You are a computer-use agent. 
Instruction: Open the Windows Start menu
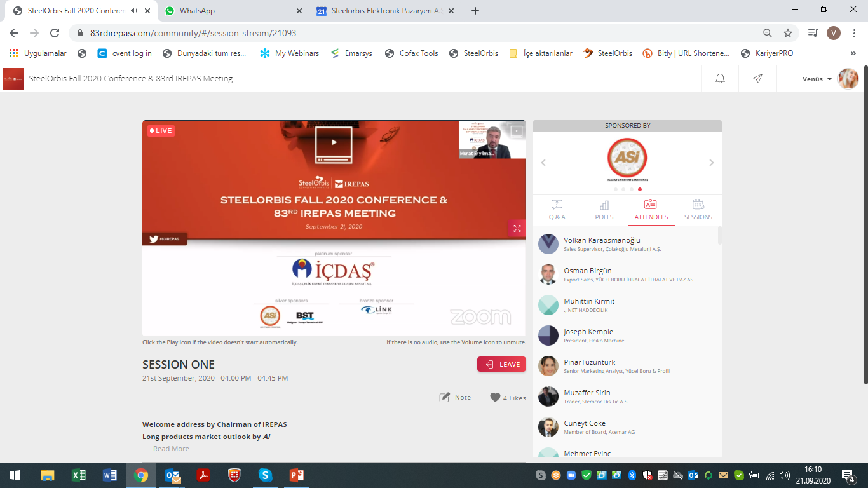(15, 475)
